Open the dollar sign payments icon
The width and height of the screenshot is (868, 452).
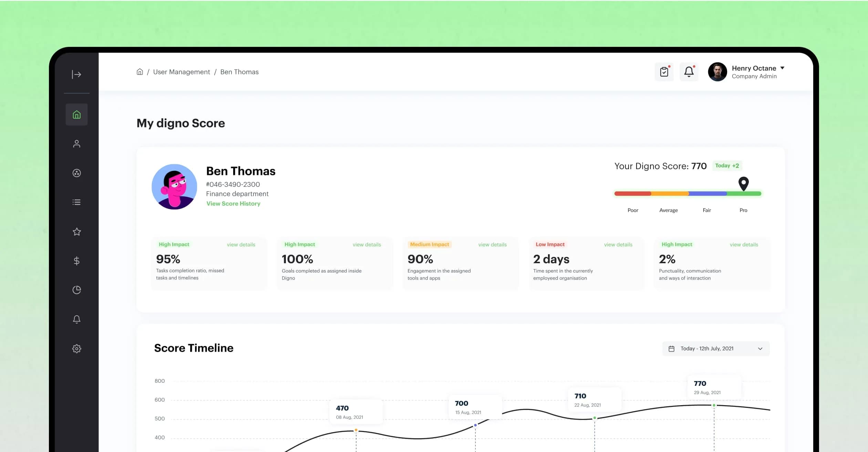coord(76,261)
